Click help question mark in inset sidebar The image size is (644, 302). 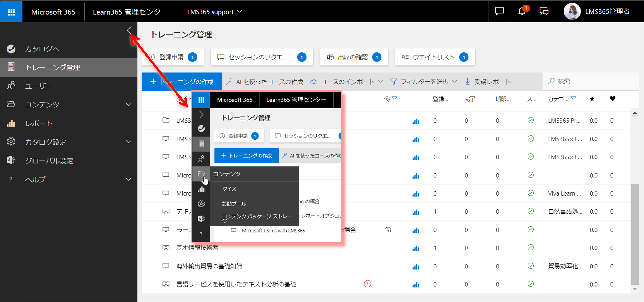[201, 234]
